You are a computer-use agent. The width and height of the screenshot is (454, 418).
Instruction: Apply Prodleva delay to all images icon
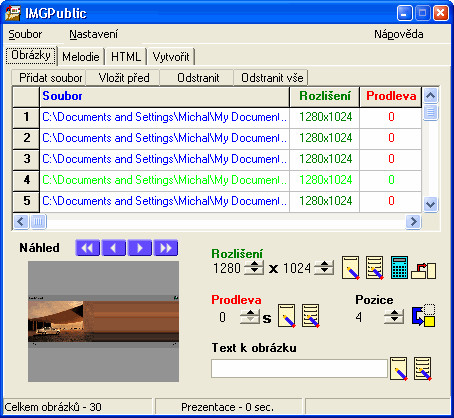[x=311, y=315]
